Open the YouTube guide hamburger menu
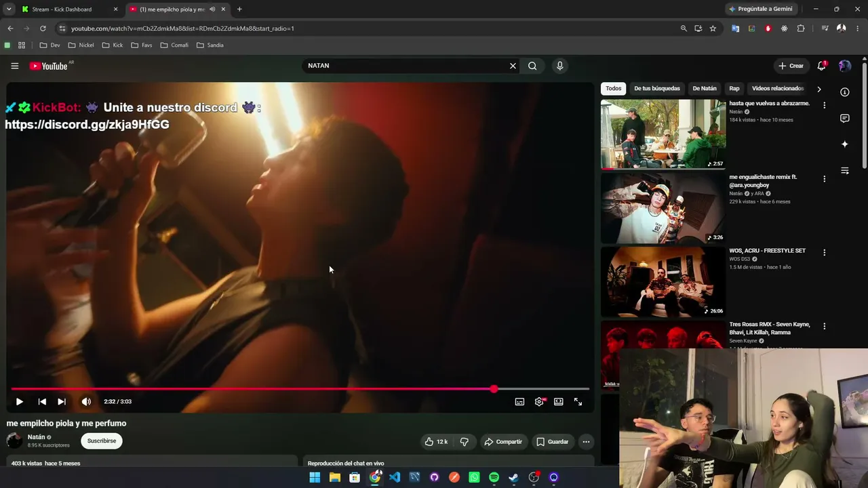The height and width of the screenshot is (488, 868). [14, 66]
